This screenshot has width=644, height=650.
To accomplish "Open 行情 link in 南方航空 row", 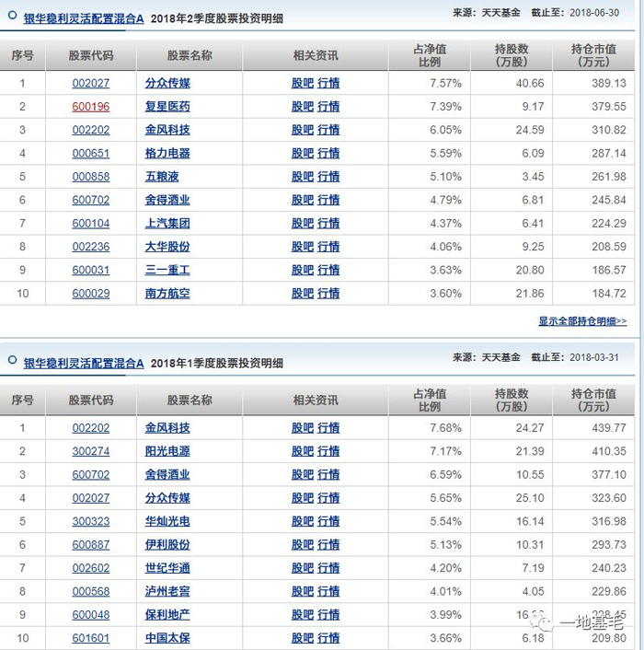I will 328,294.
